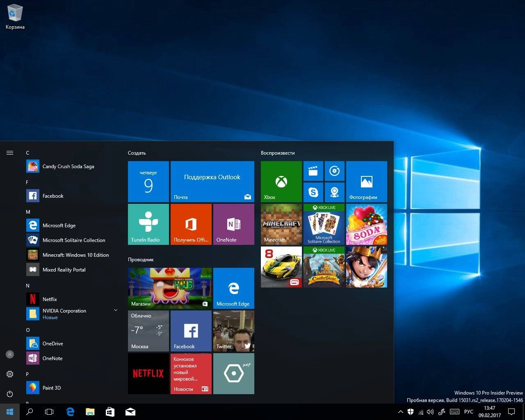This screenshot has width=525, height=420.
Task: Click the Воспроизвести group header
Action: pyautogui.click(x=278, y=153)
